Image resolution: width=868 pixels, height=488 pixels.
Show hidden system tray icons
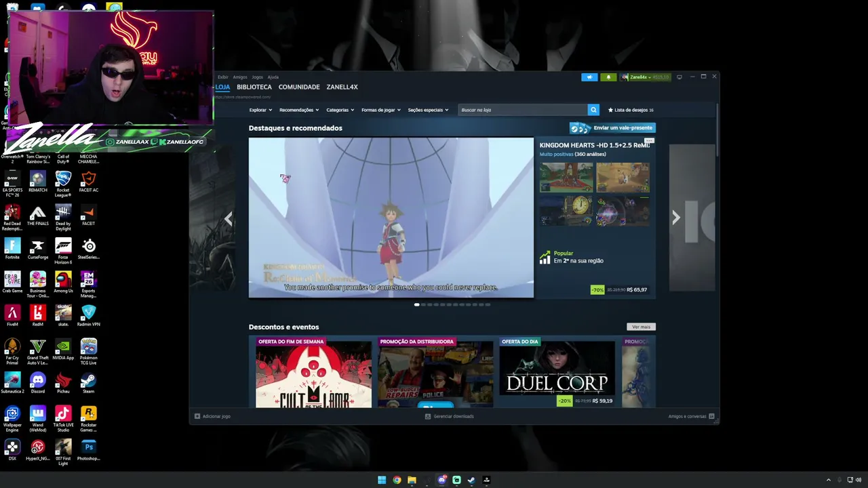point(828,480)
